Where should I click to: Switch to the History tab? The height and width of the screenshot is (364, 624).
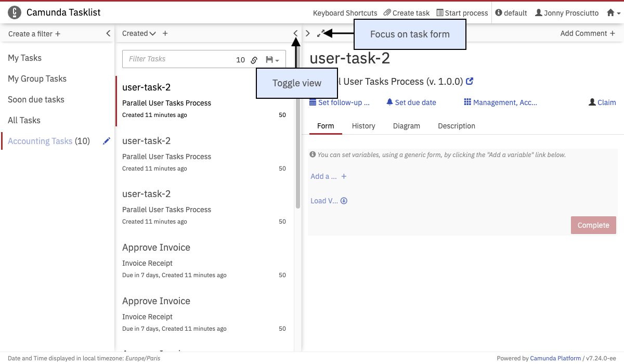[x=363, y=126]
